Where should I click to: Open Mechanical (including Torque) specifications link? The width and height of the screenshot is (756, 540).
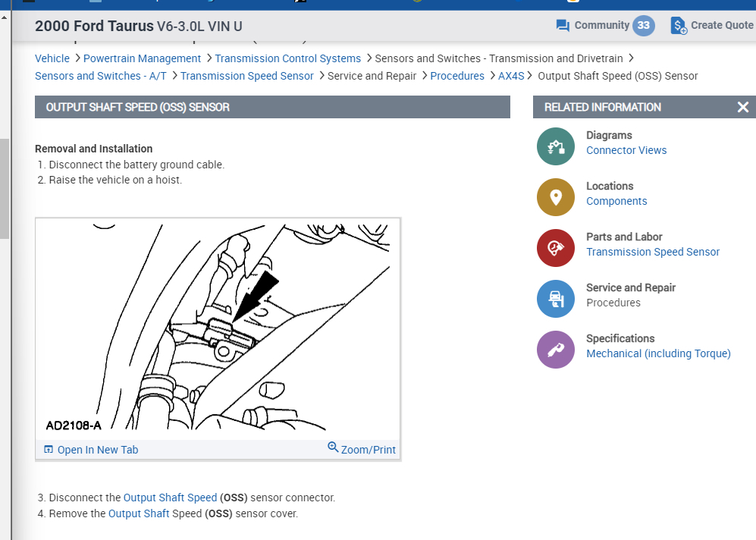(659, 353)
